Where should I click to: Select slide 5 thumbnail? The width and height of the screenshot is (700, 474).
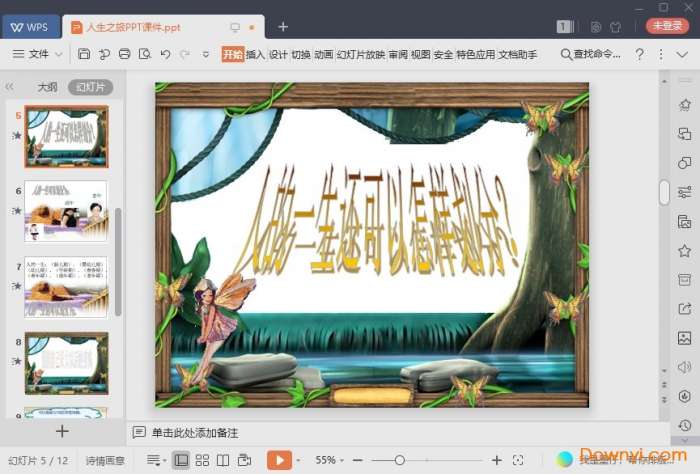(66, 137)
